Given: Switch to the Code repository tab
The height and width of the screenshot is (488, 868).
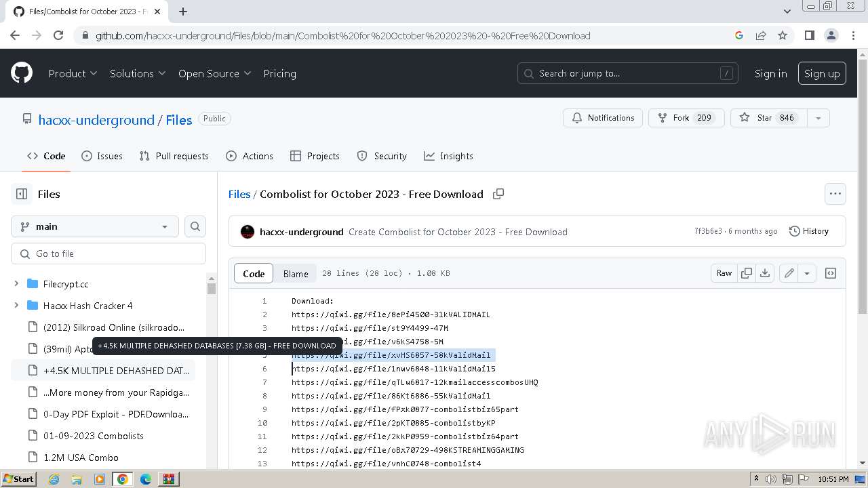Looking at the screenshot, I should pyautogui.click(x=46, y=156).
